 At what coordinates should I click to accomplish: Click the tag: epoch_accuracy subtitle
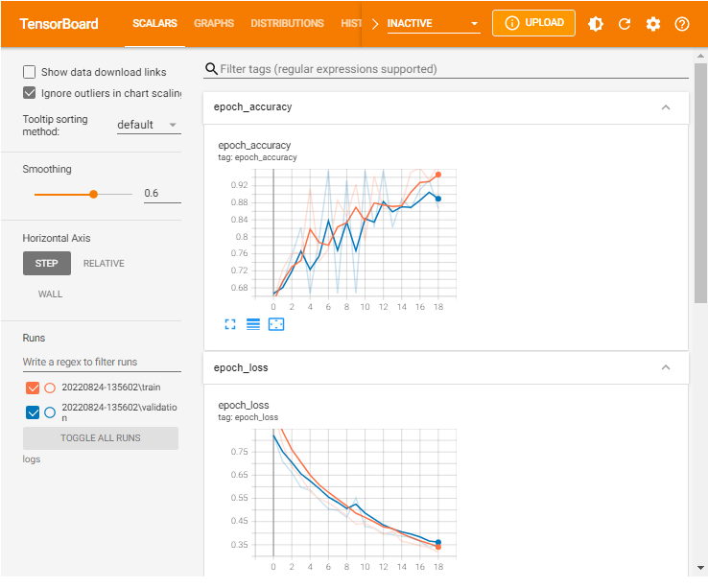[257, 157]
